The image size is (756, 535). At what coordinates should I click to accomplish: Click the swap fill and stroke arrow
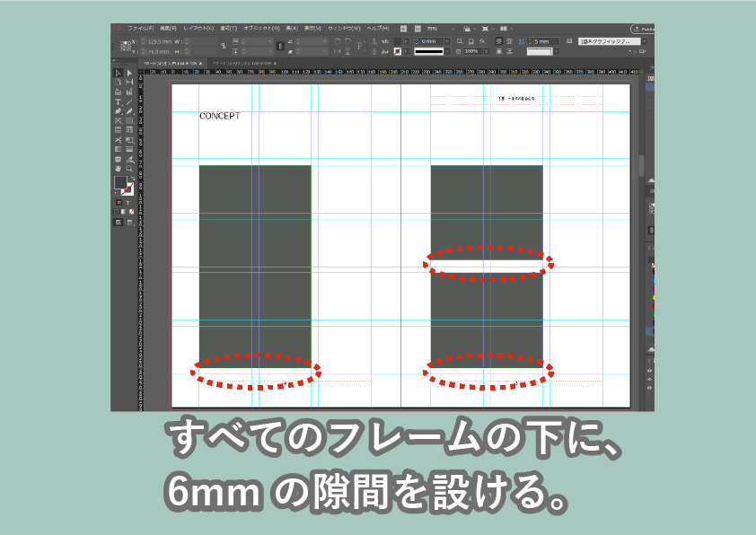click(x=133, y=179)
